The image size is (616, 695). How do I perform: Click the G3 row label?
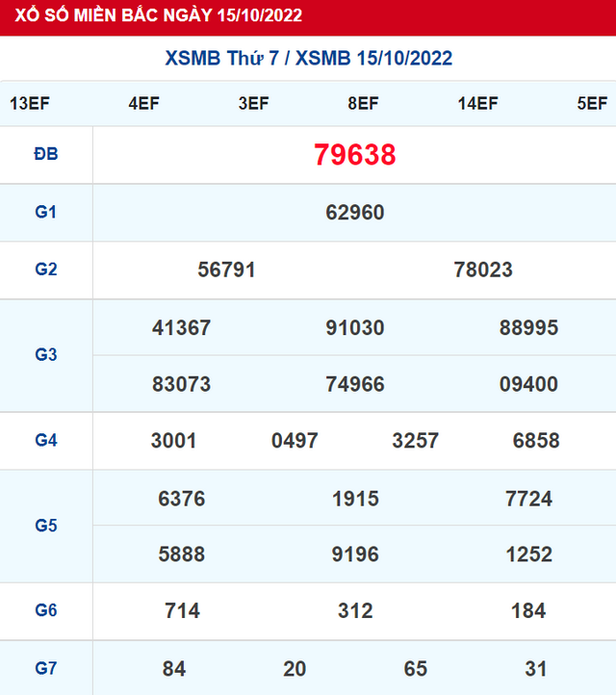[46, 355]
